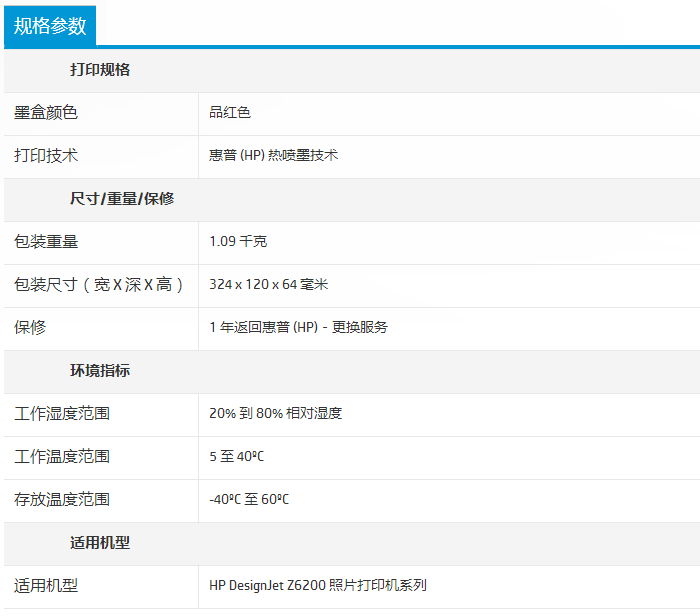Select the 5 至 40ºC value
The height and width of the screenshot is (616, 700).
tap(237, 456)
